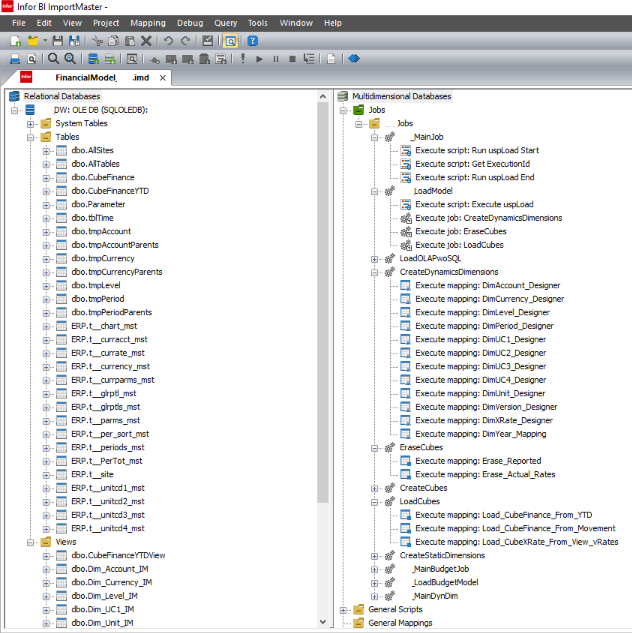Start execution with the Play icon
Image resolution: width=632 pixels, height=633 pixels.
259,59
